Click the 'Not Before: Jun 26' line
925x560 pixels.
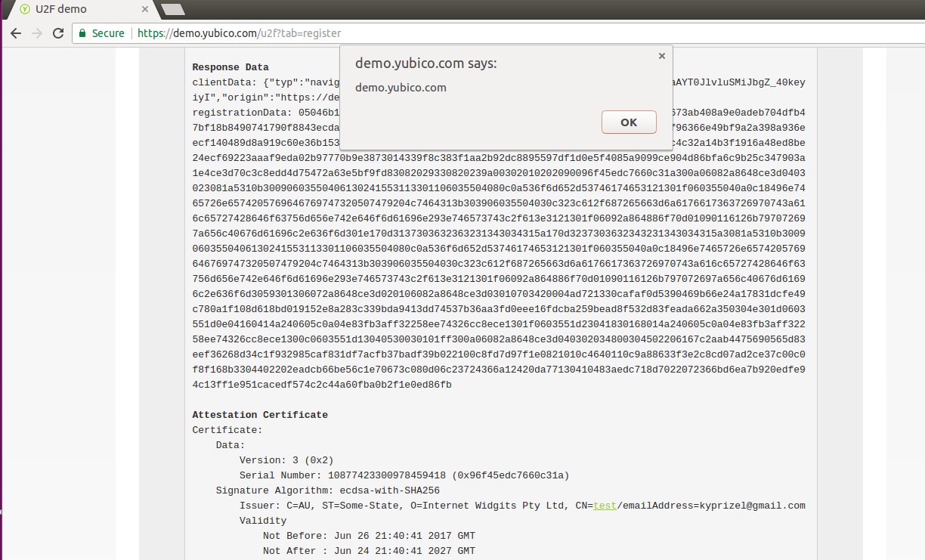coord(369,536)
